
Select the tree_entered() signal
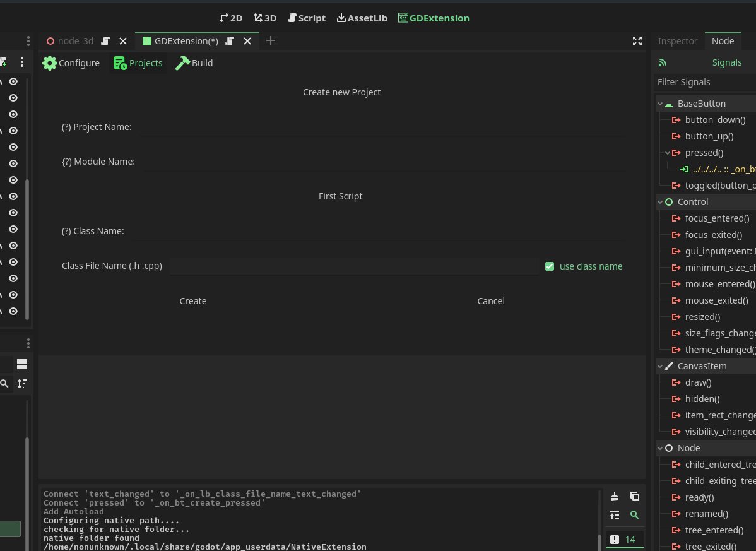pos(714,530)
